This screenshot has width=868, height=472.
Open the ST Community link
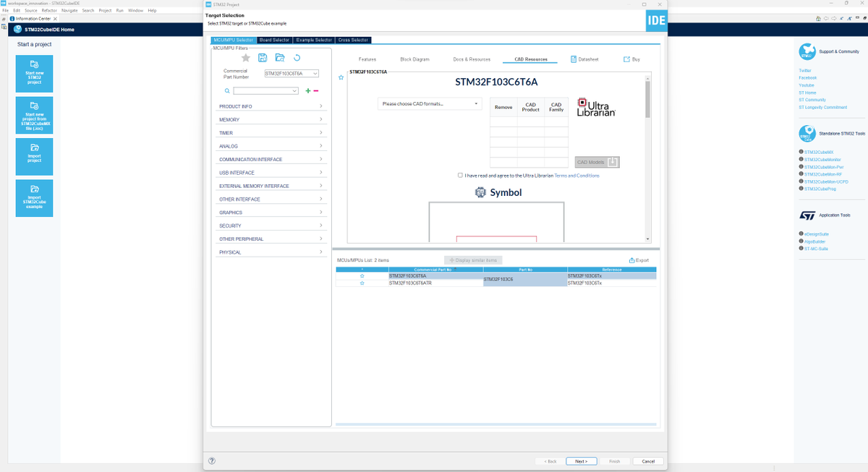[x=812, y=100]
